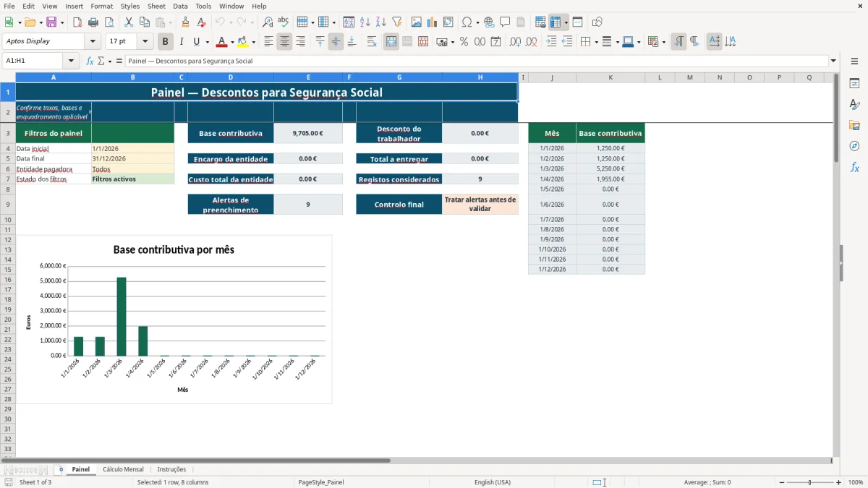Click the formula input line
The image size is (868, 488).
(477, 61)
